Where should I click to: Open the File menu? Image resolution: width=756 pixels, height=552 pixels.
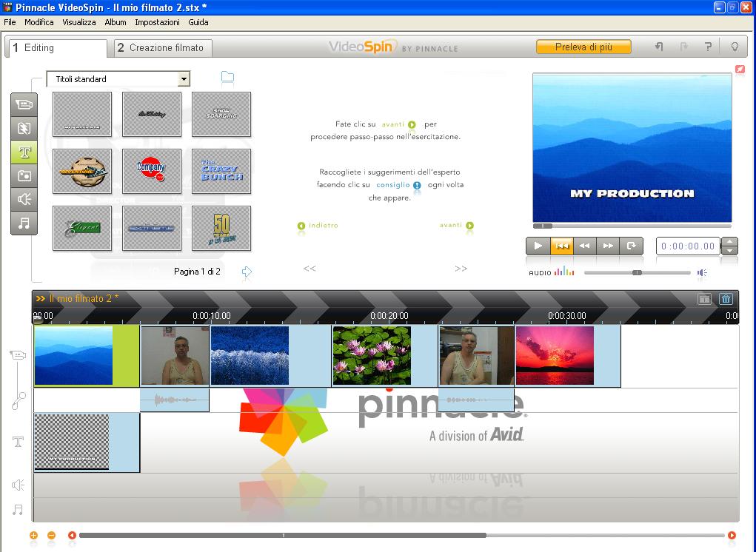point(10,22)
